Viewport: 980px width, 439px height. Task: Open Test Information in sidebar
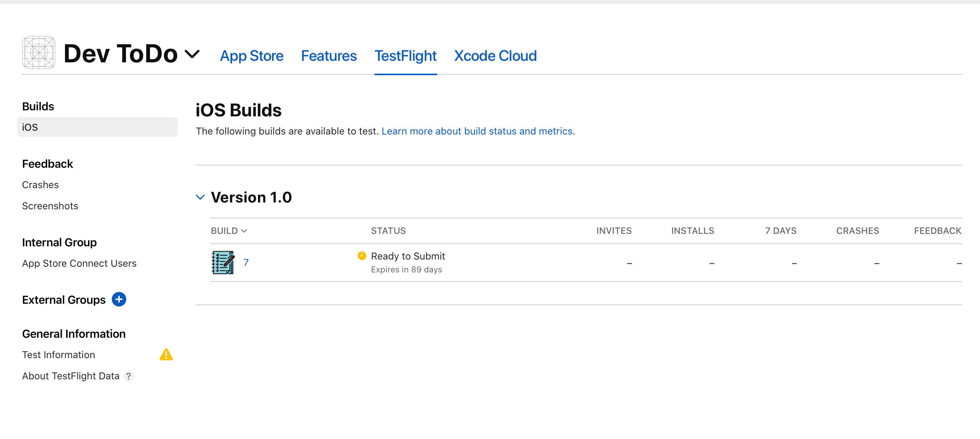click(x=59, y=355)
